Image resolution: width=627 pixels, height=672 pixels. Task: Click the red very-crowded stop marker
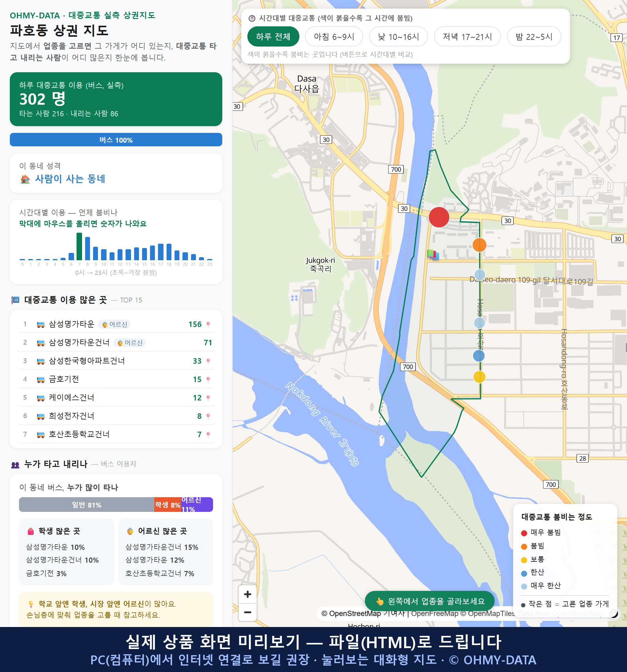click(x=439, y=217)
